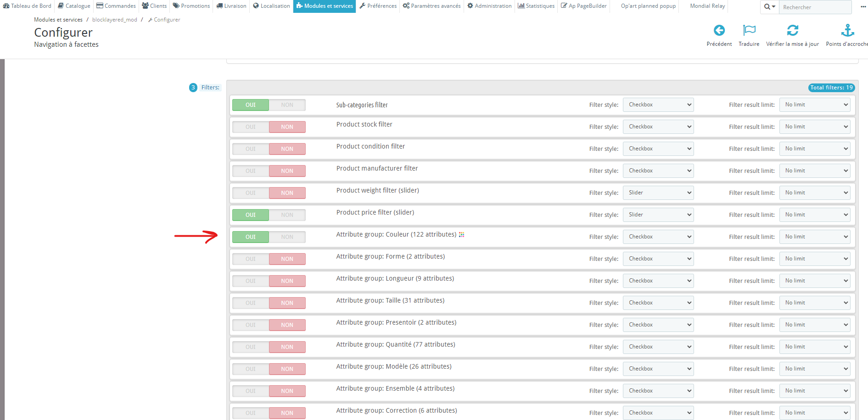The image size is (868, 420).
Task: Open the Traduire flag icon
Action: point(749,30)
